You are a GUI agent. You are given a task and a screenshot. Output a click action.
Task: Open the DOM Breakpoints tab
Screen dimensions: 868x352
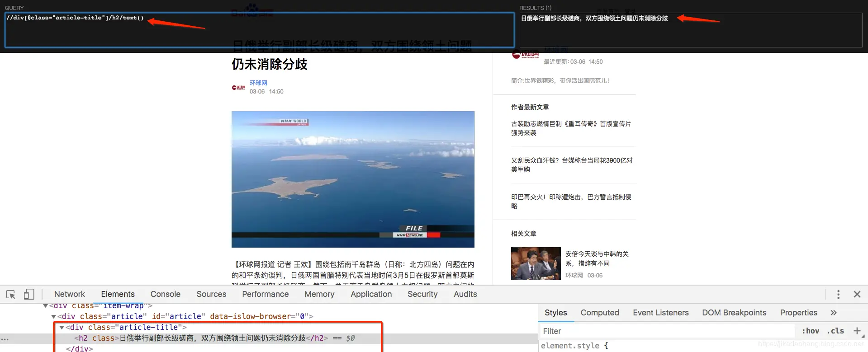(x=734, y=313)
